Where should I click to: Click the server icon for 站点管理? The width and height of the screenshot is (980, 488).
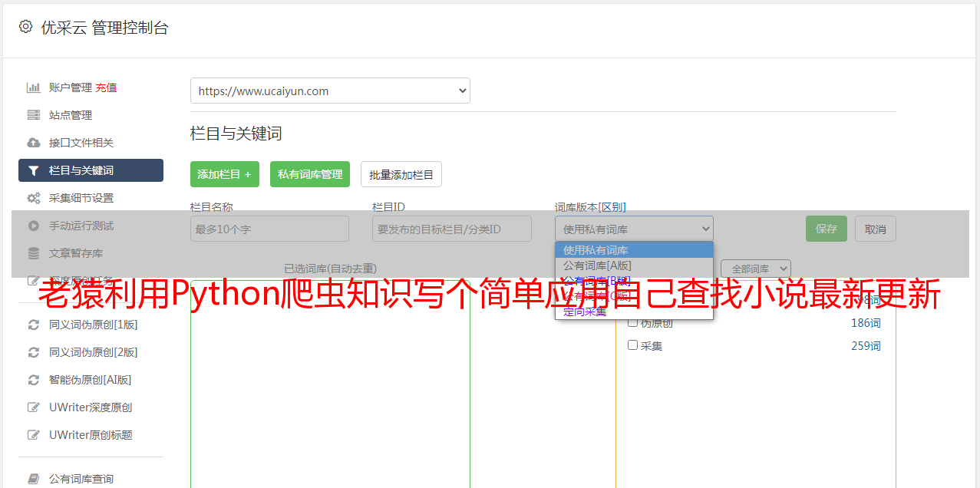tap(34, 115)
